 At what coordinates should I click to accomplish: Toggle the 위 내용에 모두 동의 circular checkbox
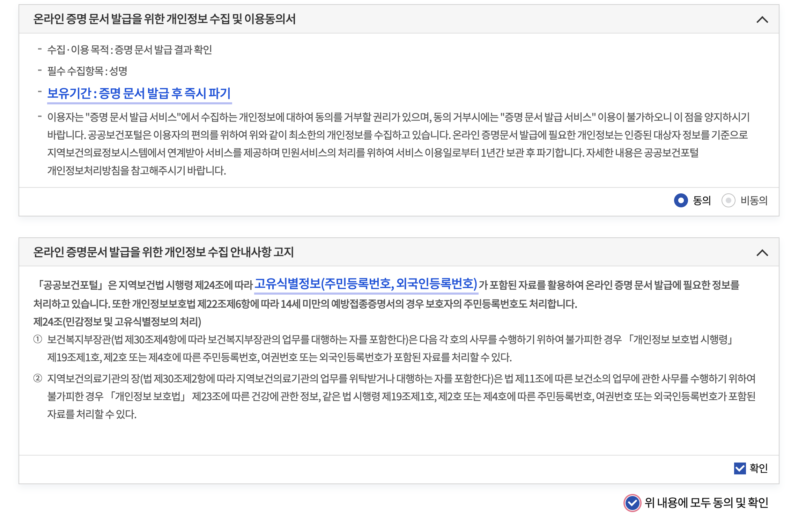click(632, 503)
